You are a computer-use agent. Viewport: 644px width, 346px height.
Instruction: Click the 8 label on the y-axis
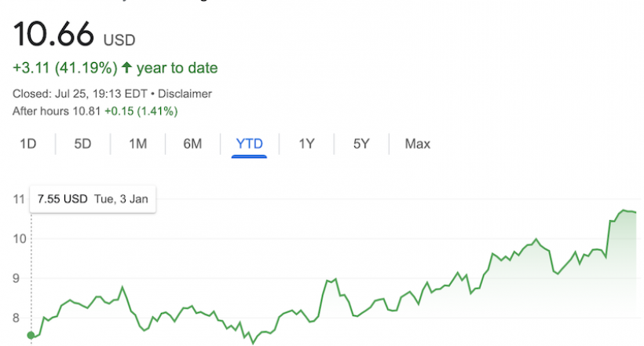pyautogui.click(x=19, y=318)
